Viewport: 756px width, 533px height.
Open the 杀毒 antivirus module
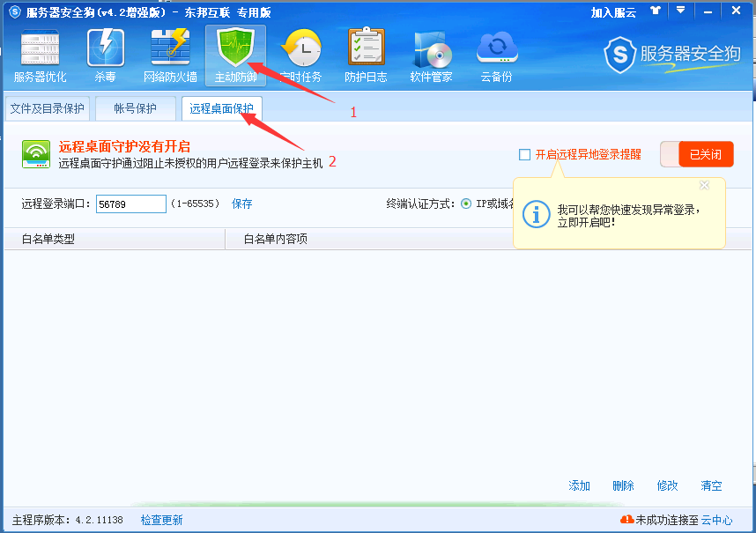[x=105, y=56]
